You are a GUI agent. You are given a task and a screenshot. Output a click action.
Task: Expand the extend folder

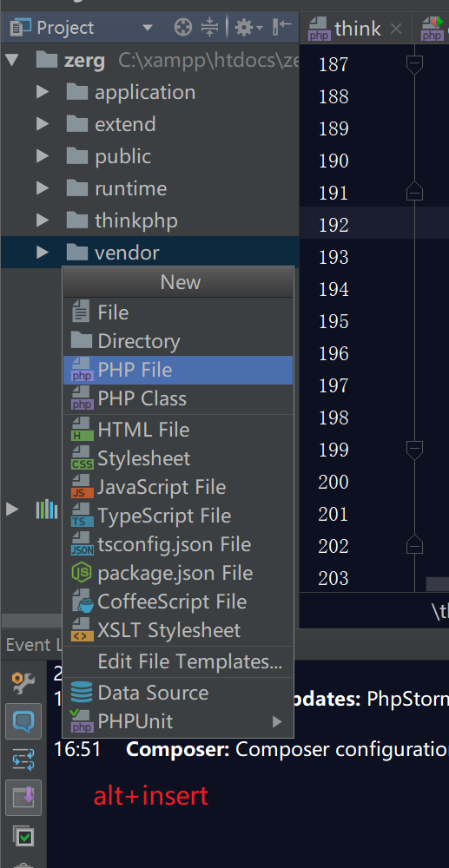point(42,124)
